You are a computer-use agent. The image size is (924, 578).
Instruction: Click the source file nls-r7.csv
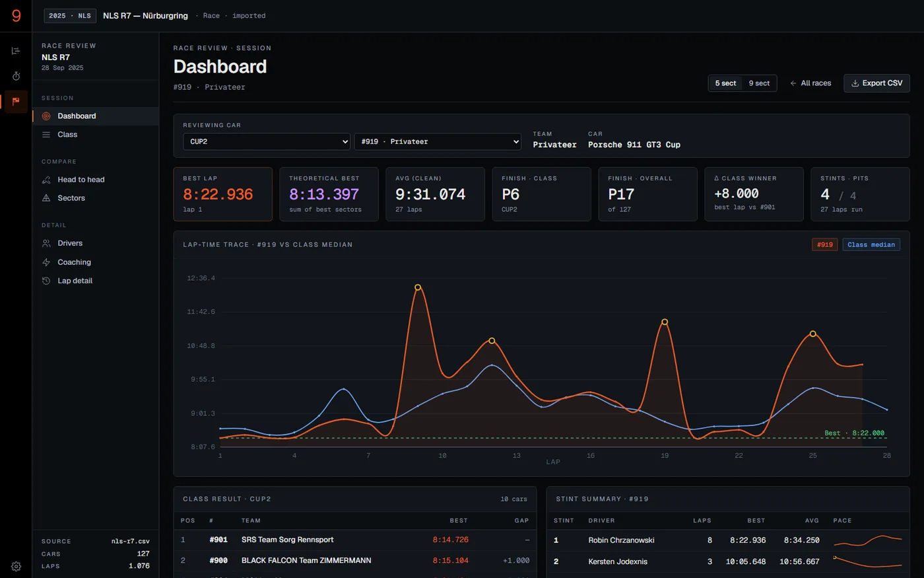click(131, 542)
